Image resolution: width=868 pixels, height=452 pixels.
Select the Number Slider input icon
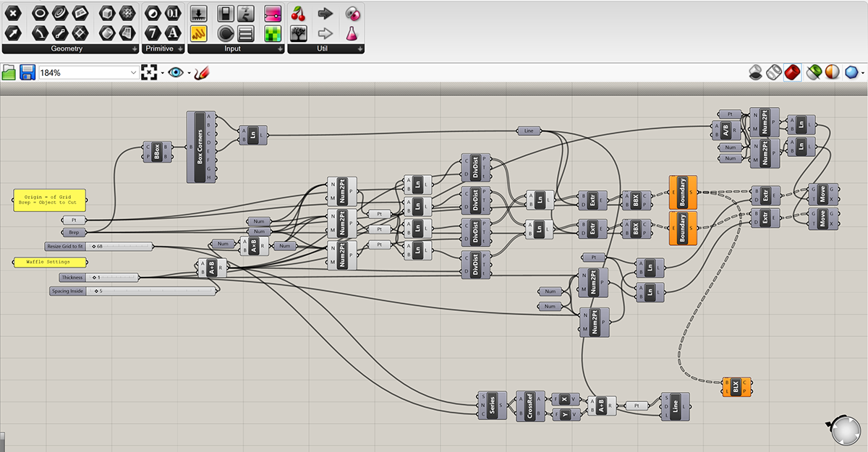[198, 13]
